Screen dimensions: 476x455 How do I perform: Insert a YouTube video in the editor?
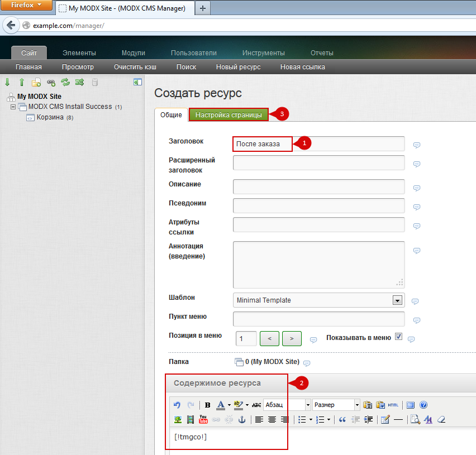203,419
